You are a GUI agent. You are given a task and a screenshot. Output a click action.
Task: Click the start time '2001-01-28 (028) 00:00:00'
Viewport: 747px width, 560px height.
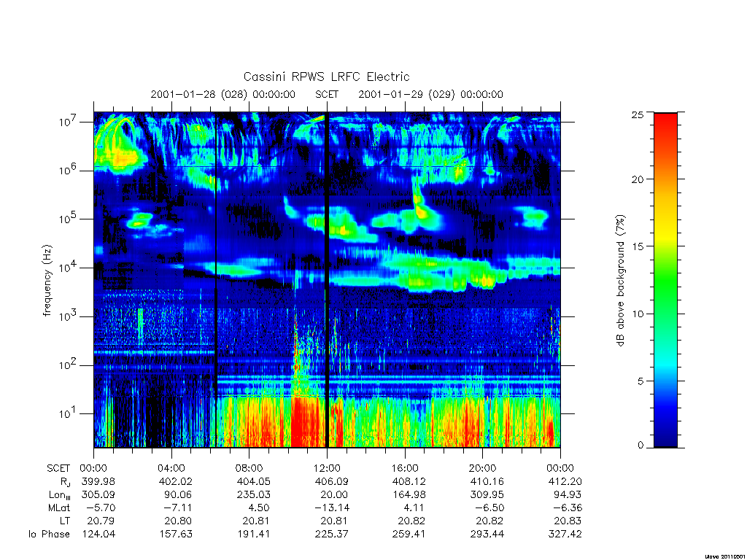point(223,94)
